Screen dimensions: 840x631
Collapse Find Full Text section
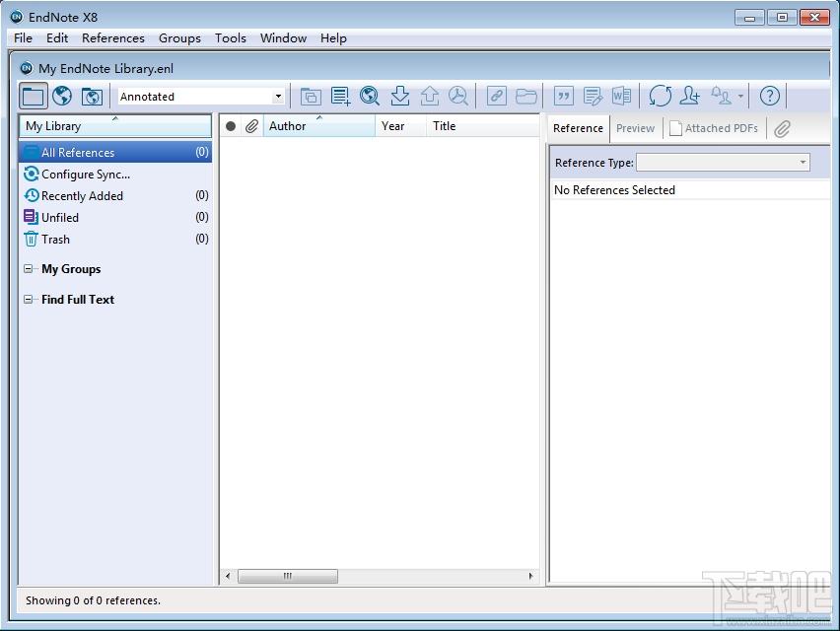click(x=28, y=300)
